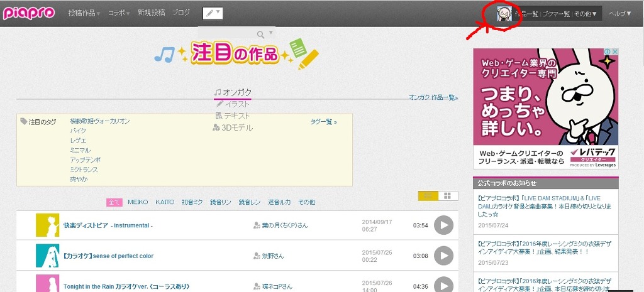The width and height of the screenshot is (644, 292).
Task: Select テキスト category tab
Action: pyautogui.click(x=233, y=116)
